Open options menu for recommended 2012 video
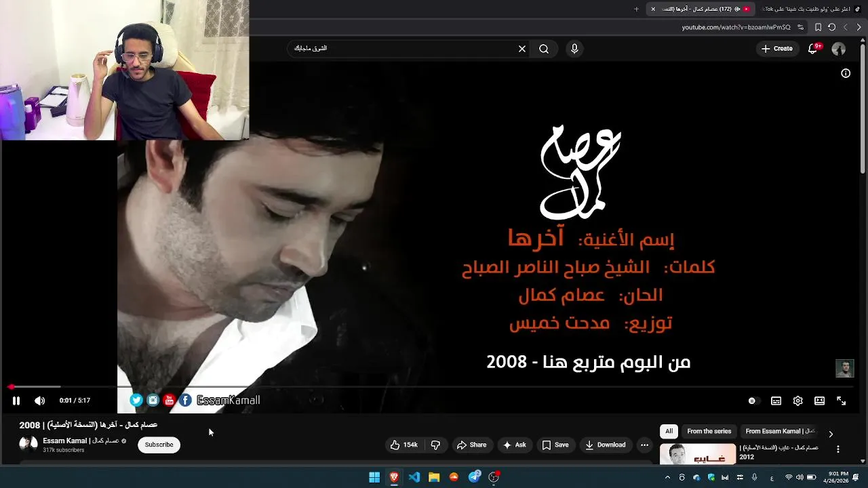 [837, 449]
